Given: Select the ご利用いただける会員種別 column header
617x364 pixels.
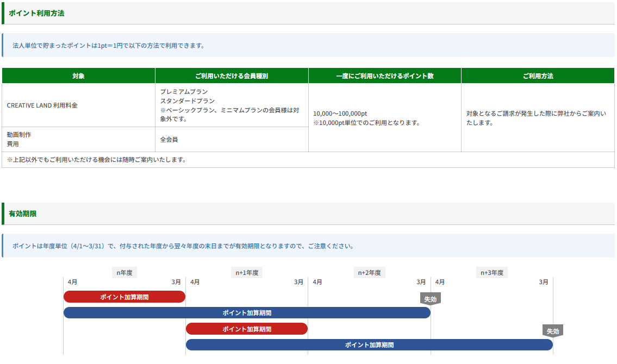Looking at the screenshot, I should [x=232, y=76].
